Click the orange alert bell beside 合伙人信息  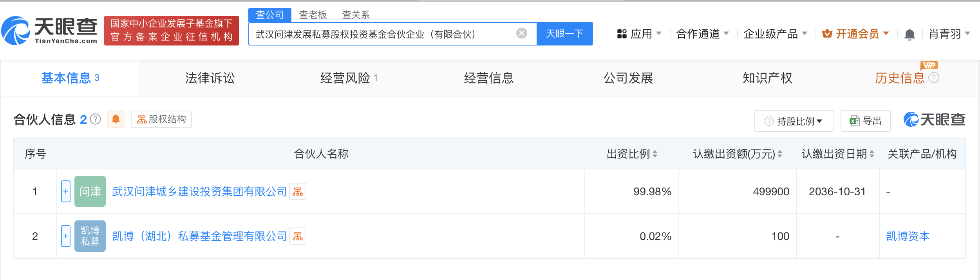click(x=116, y=119)
